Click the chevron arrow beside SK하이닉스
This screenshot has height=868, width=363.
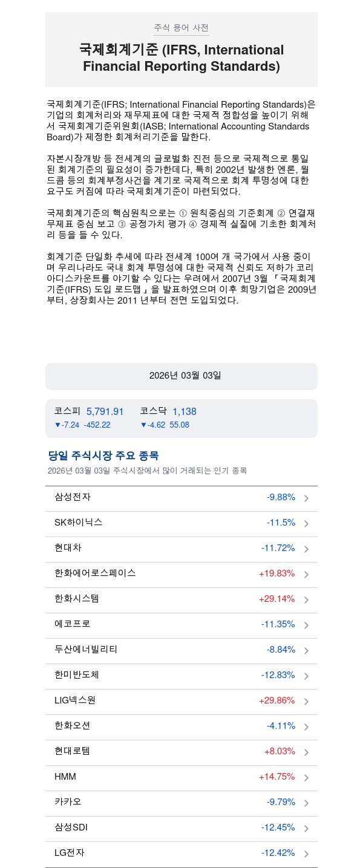tap(306, 524)
